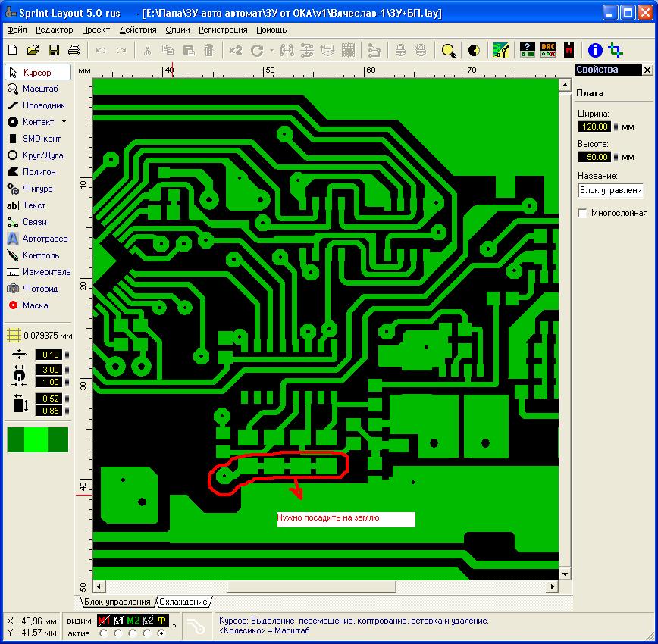Click the DRC check toolbar icon
The image size is (658, 644).
coord(548,50)
